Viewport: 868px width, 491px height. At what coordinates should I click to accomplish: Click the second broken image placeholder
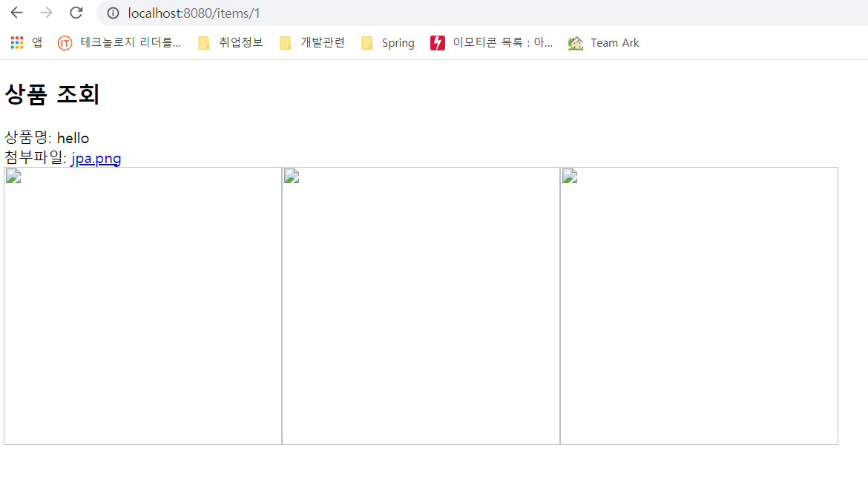click(x=421, y=306)
